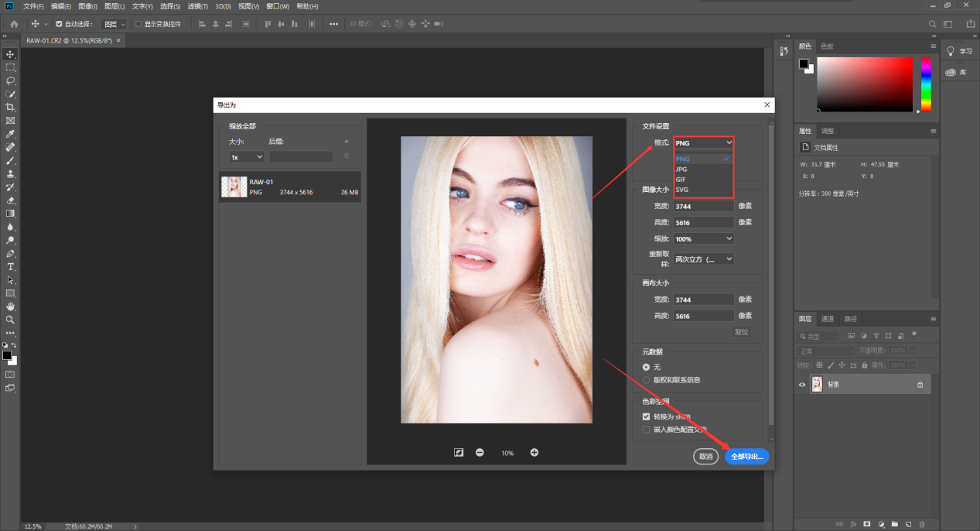The width and height of the screenshot is (980, 531).
Task: Hide the 背景 layer with eye icon
Action: tap(802, 385)
